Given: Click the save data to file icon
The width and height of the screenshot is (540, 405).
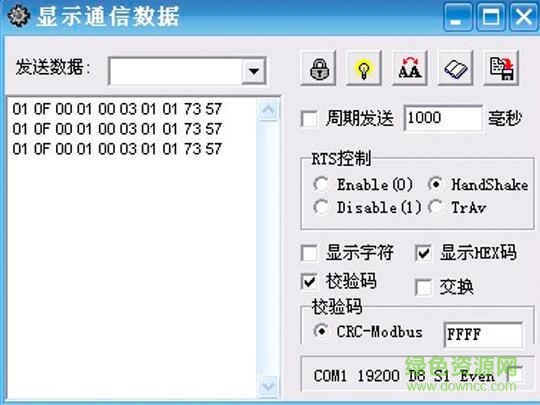Looking at the screenshot, I should 501,68.
